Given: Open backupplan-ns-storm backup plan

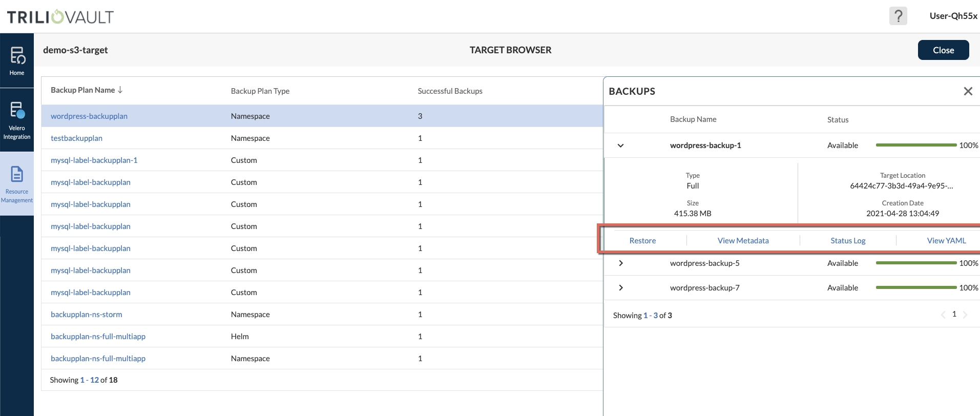Looking at the screenshot, I should tap(86, 315).
